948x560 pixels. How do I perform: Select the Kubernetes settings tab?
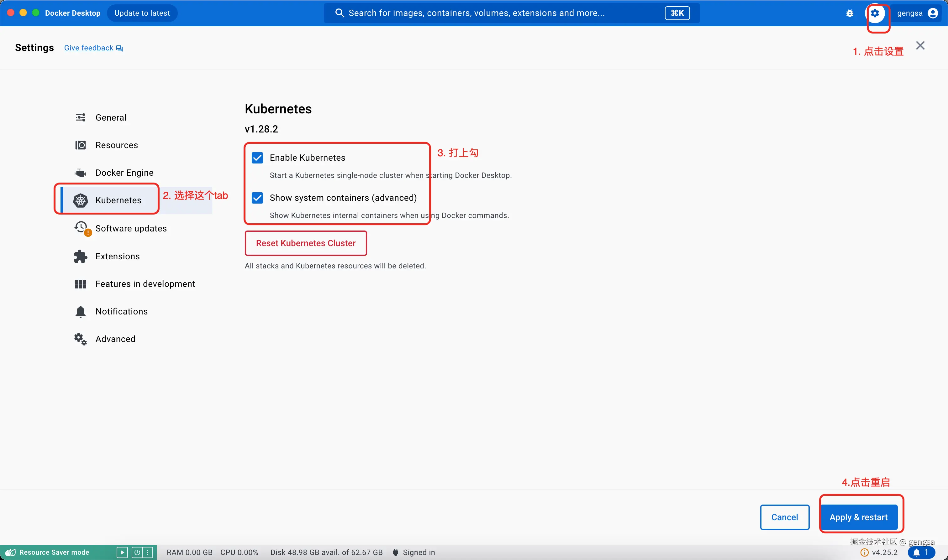point(118,200)
